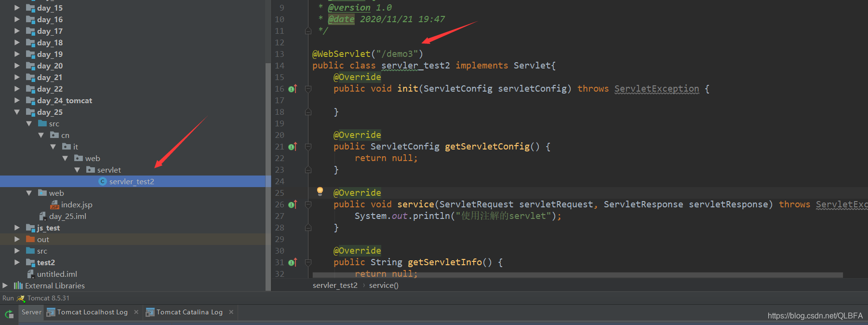Click the it package icon
868x325 pixels.
[67, 147]
